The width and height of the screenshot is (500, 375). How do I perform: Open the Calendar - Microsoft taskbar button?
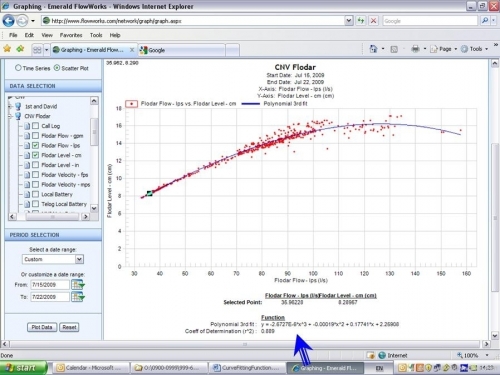tap(91, 368)
